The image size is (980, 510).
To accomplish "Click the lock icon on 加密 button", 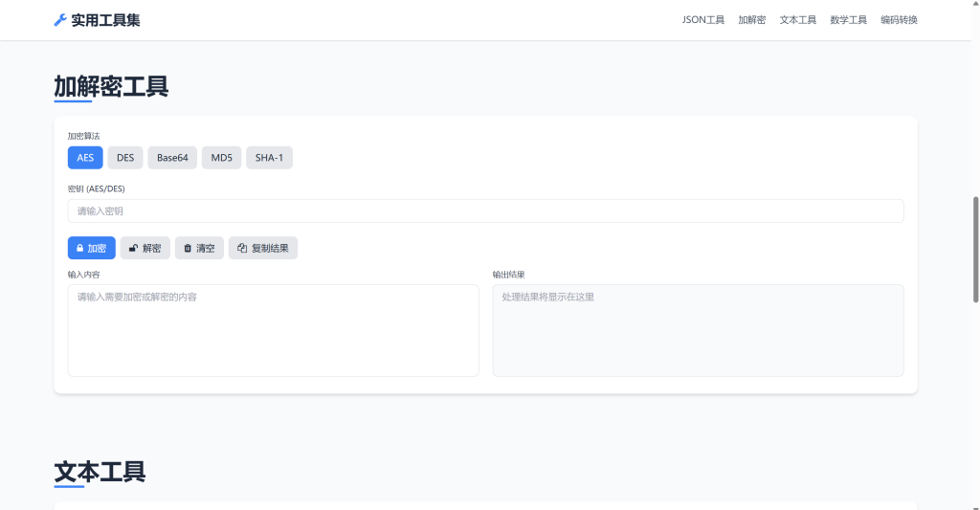I will click(80, 248).
